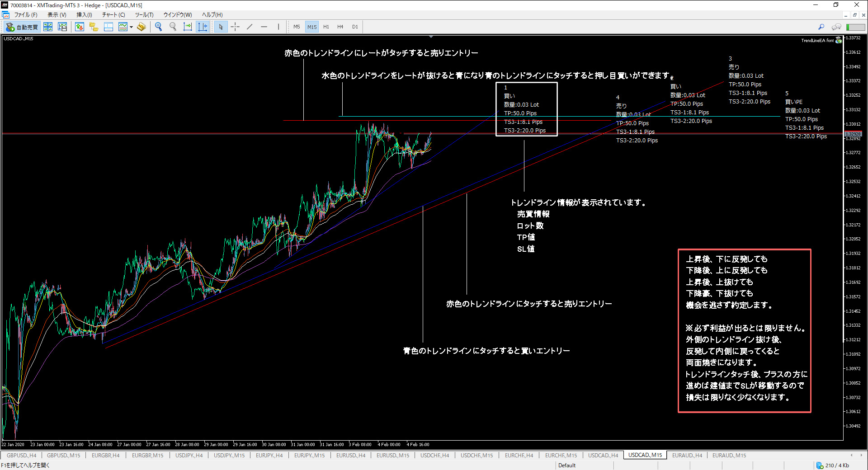Image resolution: width=868 pixels, height=470 pixels.
Task: Switch to the EURCHF.,H4 chart tab
Action: 519,455
